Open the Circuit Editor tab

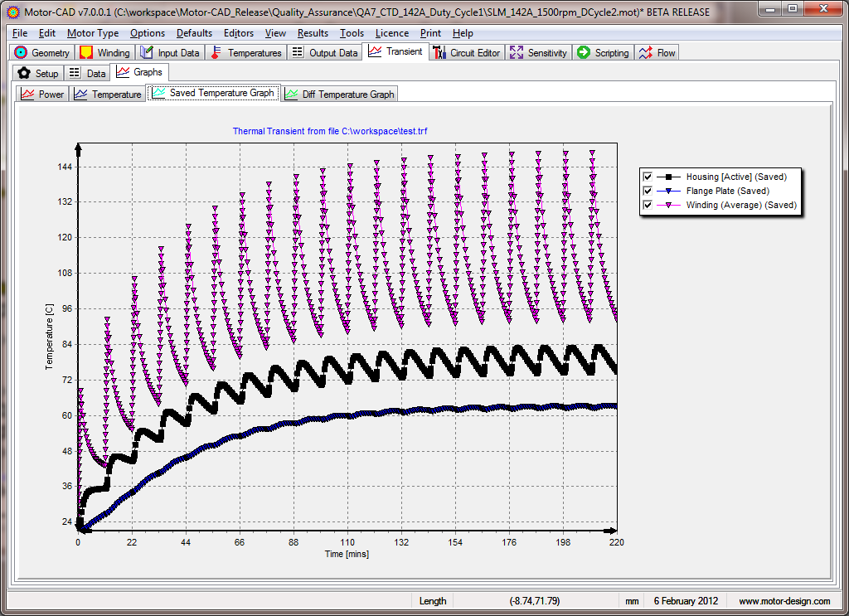click(468, 52)
